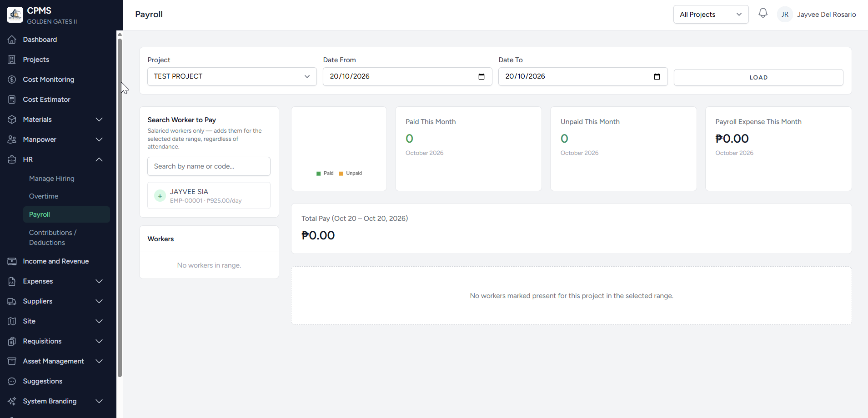Click the Requisitions clipboard icon
The height and width of the screenshot is (418, 868).
tap(12, 341)
